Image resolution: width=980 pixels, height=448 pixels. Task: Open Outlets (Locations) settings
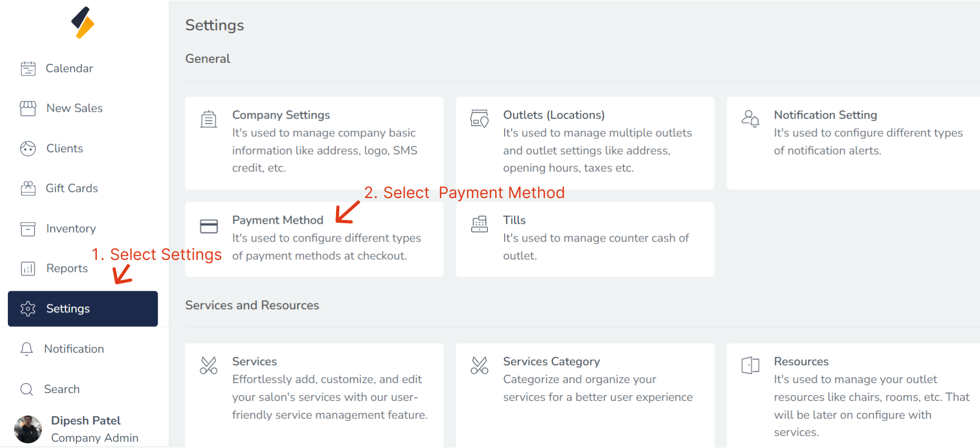[x=585, y=143]
